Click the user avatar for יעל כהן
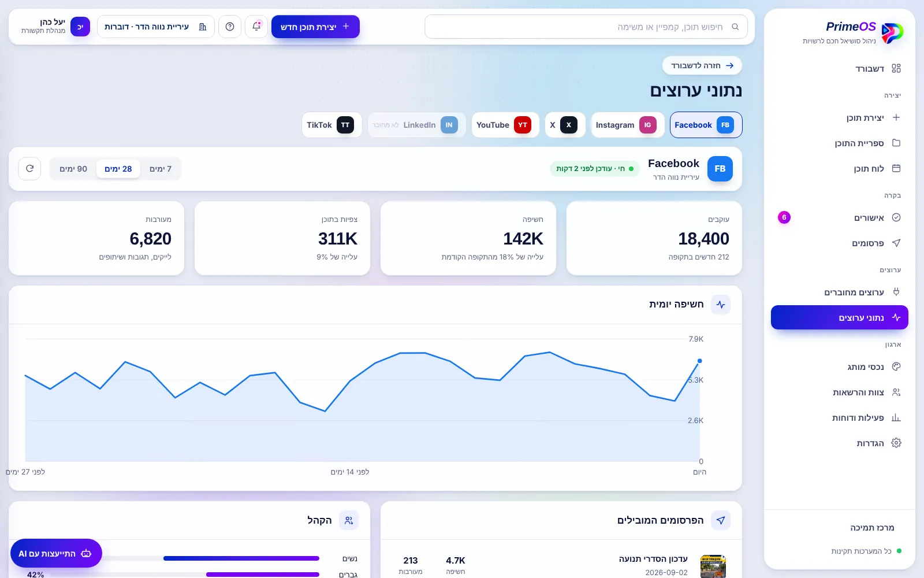This screenshot has height=578, width=924. pyautogui.click(x=80, y=27)
